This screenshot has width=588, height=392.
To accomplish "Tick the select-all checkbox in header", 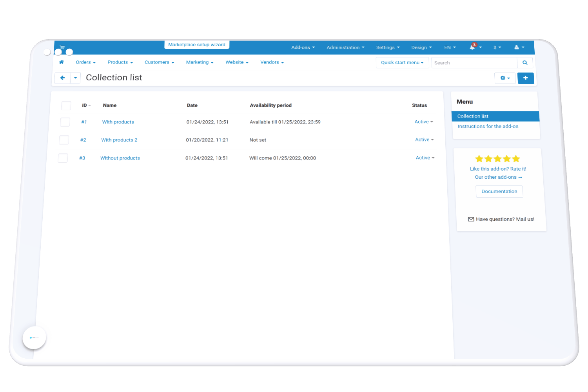I will [x=66, y=105].
